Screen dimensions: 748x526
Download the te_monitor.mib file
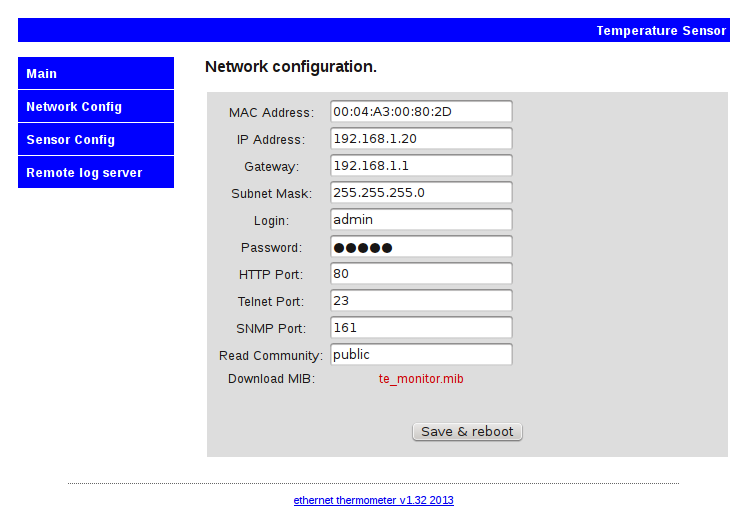[x=421, y=379]
